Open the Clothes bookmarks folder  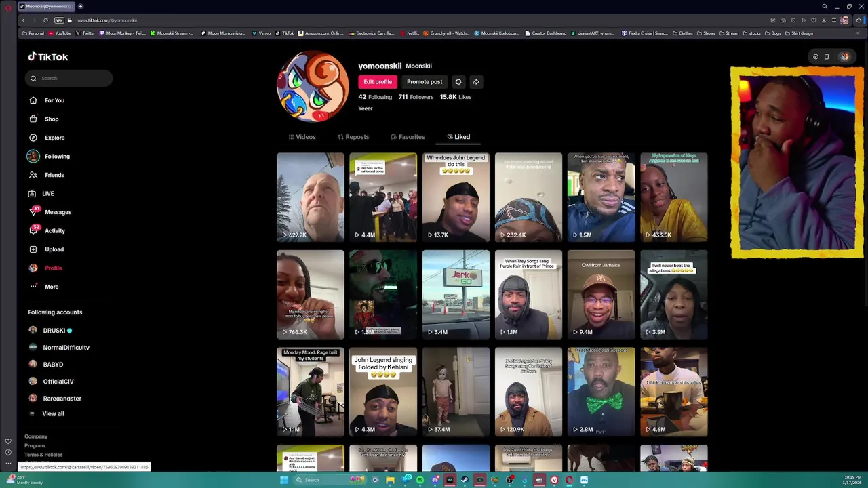coord(683,33)
